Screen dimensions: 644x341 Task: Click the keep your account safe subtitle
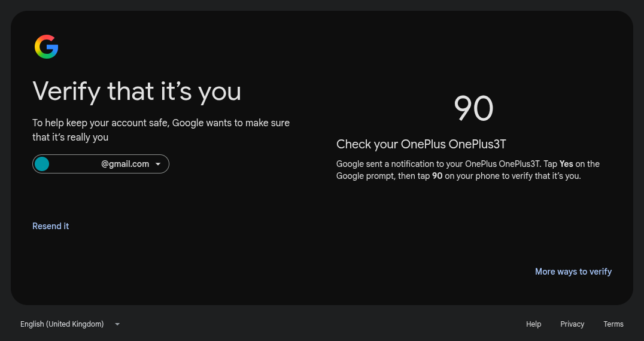161,123
